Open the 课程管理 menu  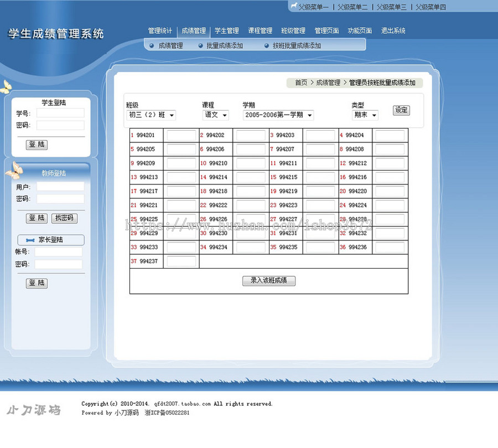click(x=260, y=31)
